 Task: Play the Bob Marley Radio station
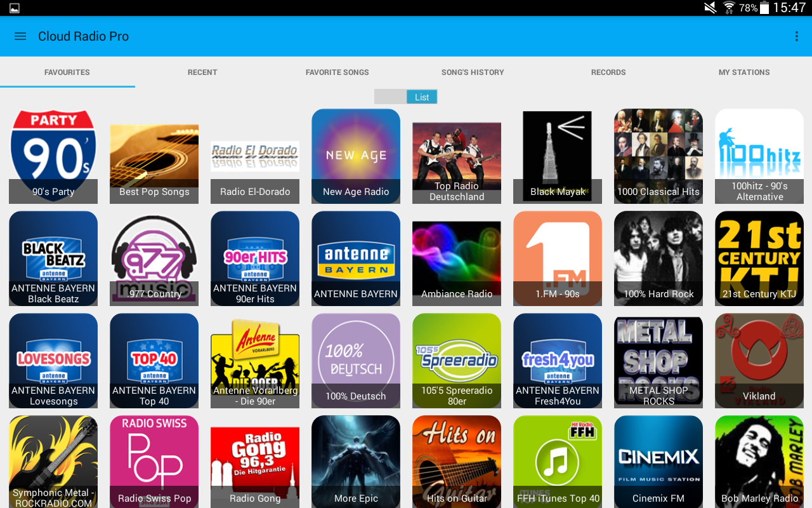point(759,462)
